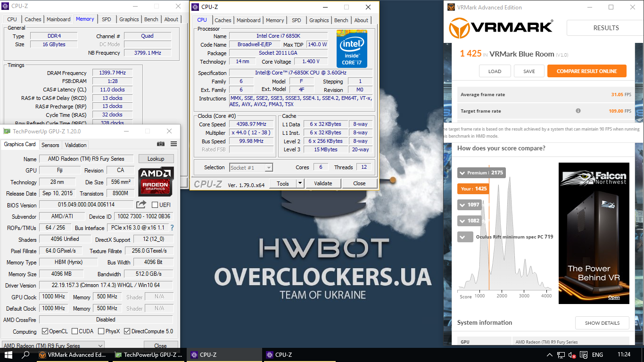Click SHOW DETAILS in System information
The image size is (644, 362).
click(602, 323)
